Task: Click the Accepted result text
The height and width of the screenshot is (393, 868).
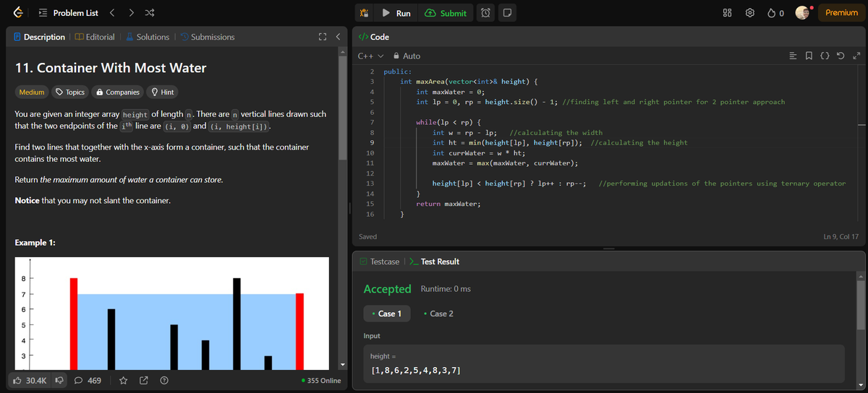Action: point(387,289)
